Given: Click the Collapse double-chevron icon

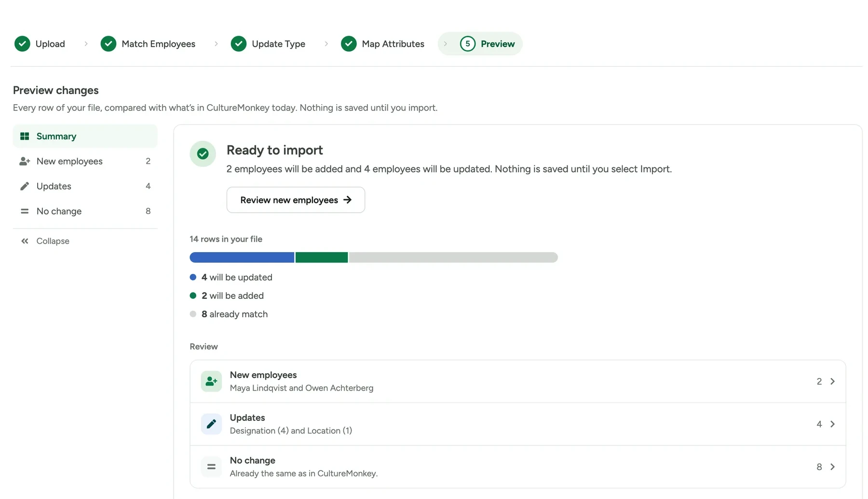Looking at the screenshot, I should pyautogui.click(x=25, y=241).
